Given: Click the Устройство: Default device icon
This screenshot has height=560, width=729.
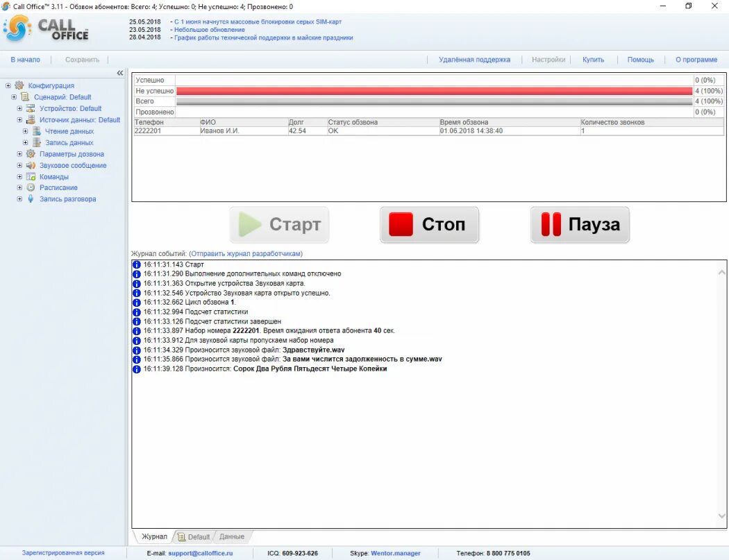Looking at the screenshot, I should tap(31, 108).
